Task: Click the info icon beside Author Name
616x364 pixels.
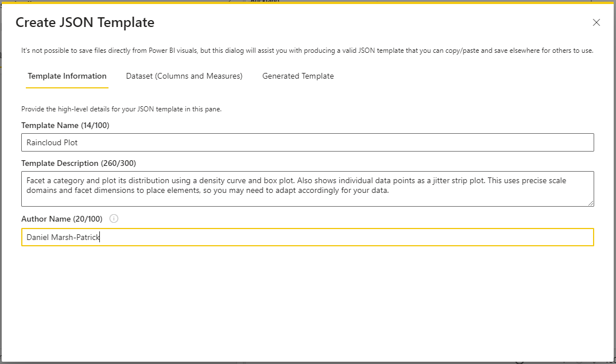Action: point(114,219)
